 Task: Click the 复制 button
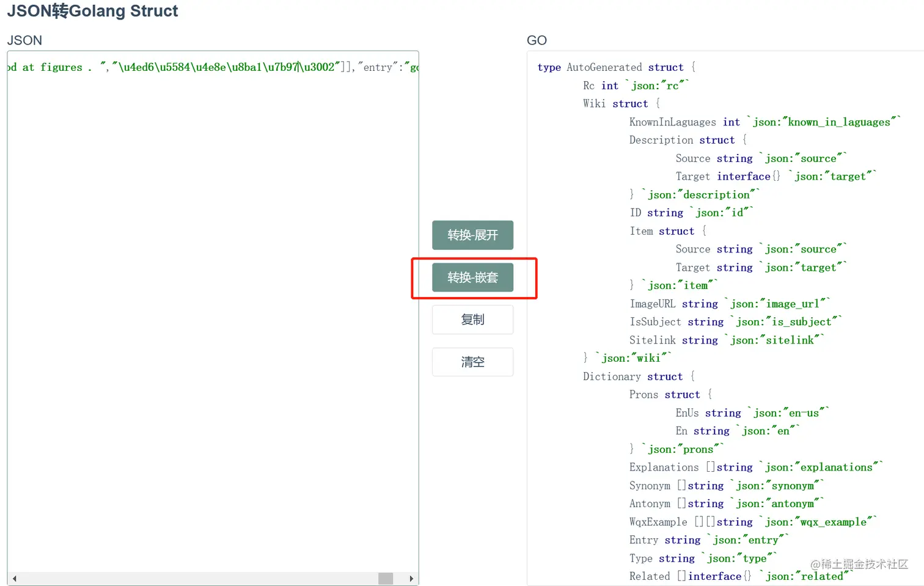(x=472, y=320)
